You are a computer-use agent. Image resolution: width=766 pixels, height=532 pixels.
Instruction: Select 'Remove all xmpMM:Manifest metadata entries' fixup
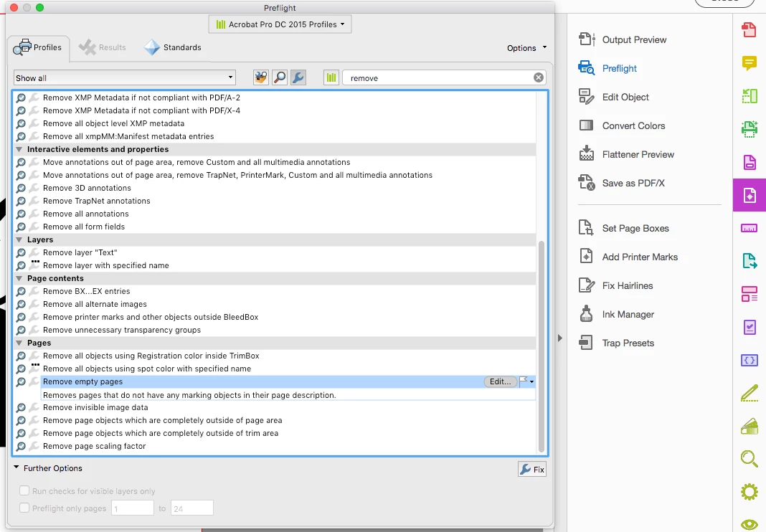click(x=128, y=136)
